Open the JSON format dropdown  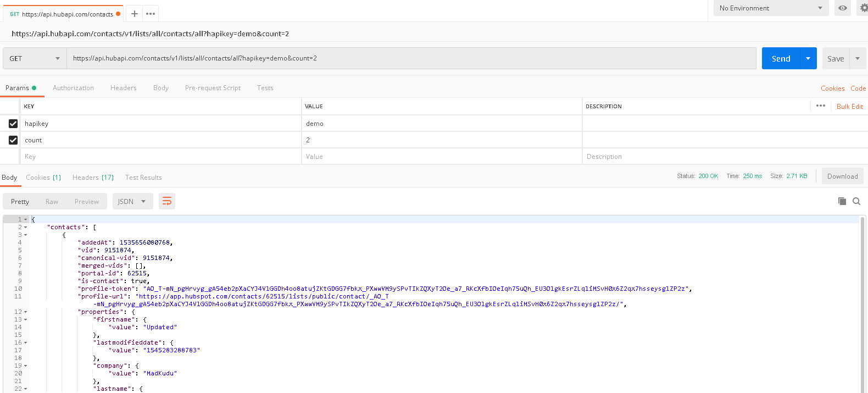[132, 201]
